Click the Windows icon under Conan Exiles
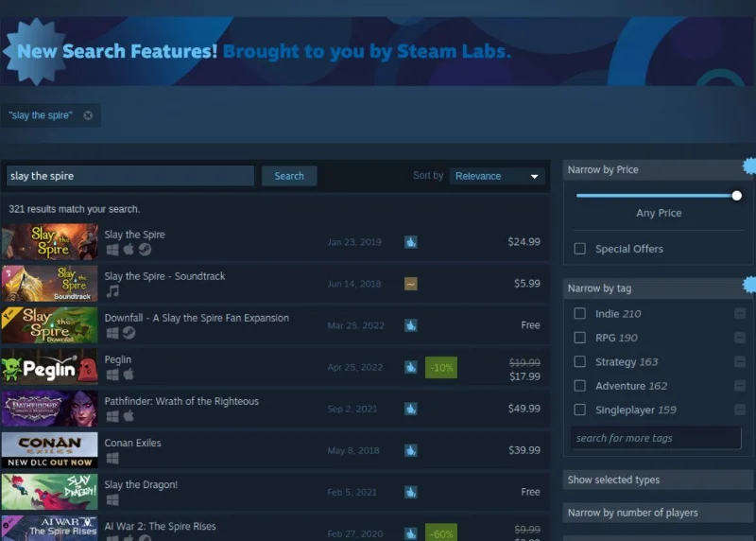 click(x=112, y=458)
